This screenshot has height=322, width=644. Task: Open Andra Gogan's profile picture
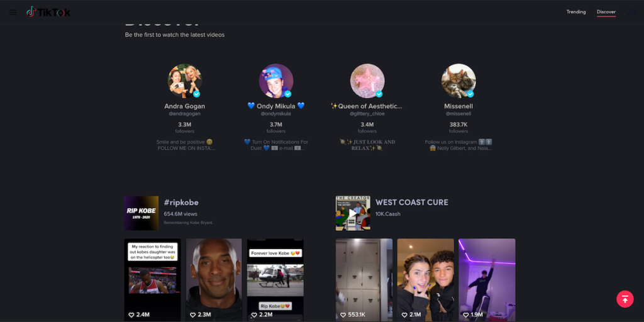point(185,81)
